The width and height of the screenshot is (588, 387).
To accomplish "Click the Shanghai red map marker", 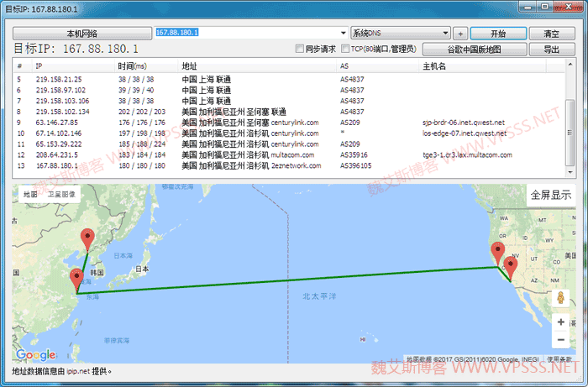I will (x=76, y=280).
